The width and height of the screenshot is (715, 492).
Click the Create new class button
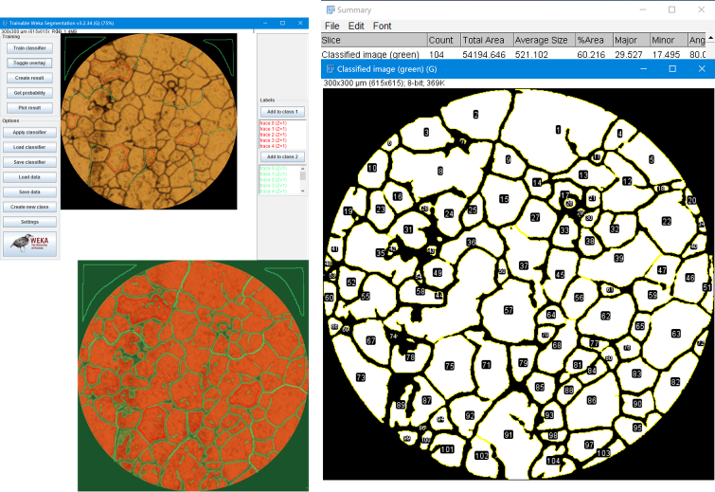[x=30, y=207]
